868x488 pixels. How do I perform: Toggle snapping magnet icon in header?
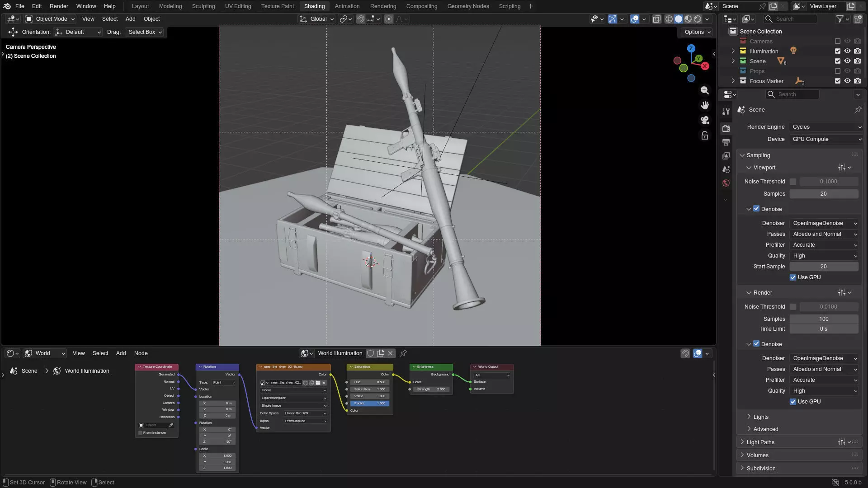point(361,19)
